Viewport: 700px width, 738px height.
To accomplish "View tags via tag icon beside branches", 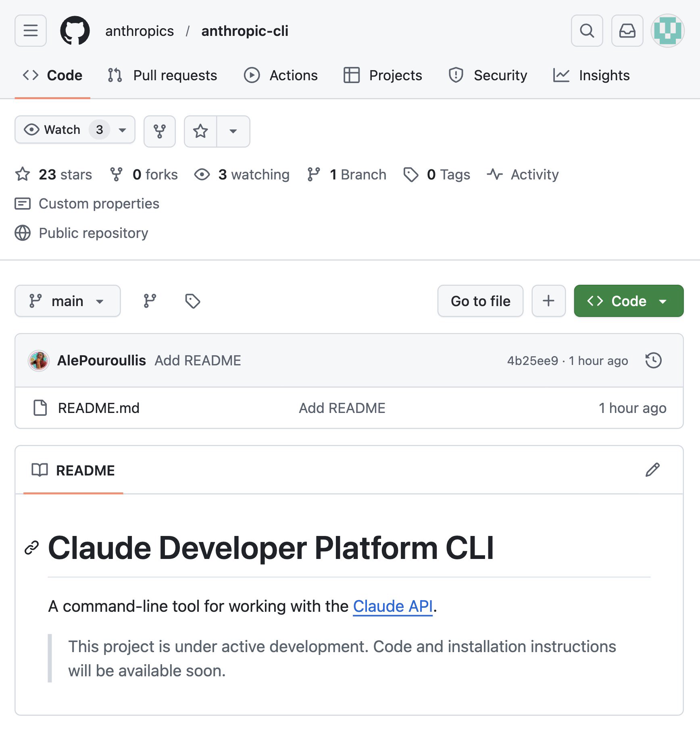I will click(x=193, y=301).
